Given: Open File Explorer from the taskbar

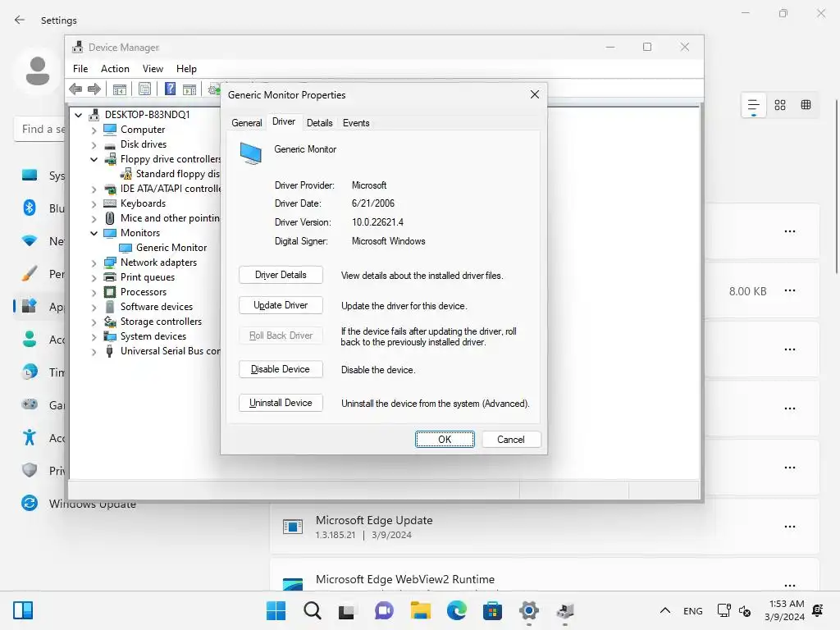Looking at the screenshot, I should [x=421, y=610].
